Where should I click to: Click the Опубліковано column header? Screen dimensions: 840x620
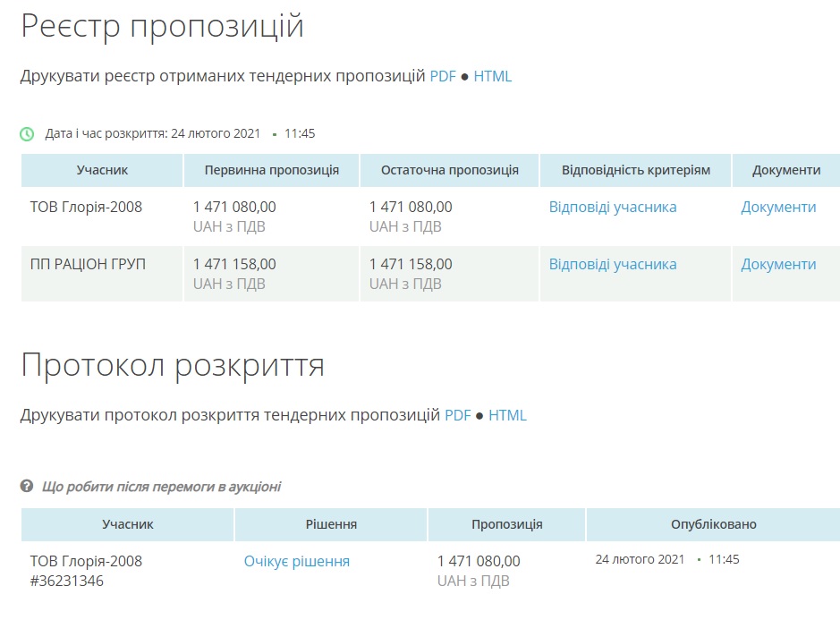pyautogui.click(x=713, y=524)
